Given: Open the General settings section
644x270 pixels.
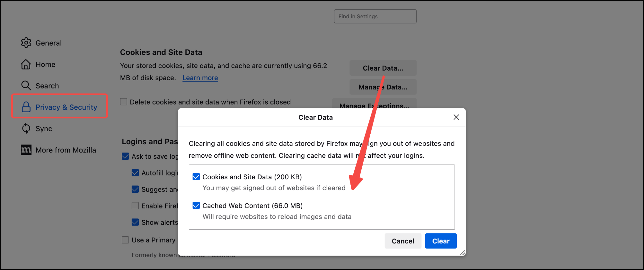Looking at the screenshot, I should 49,43.
